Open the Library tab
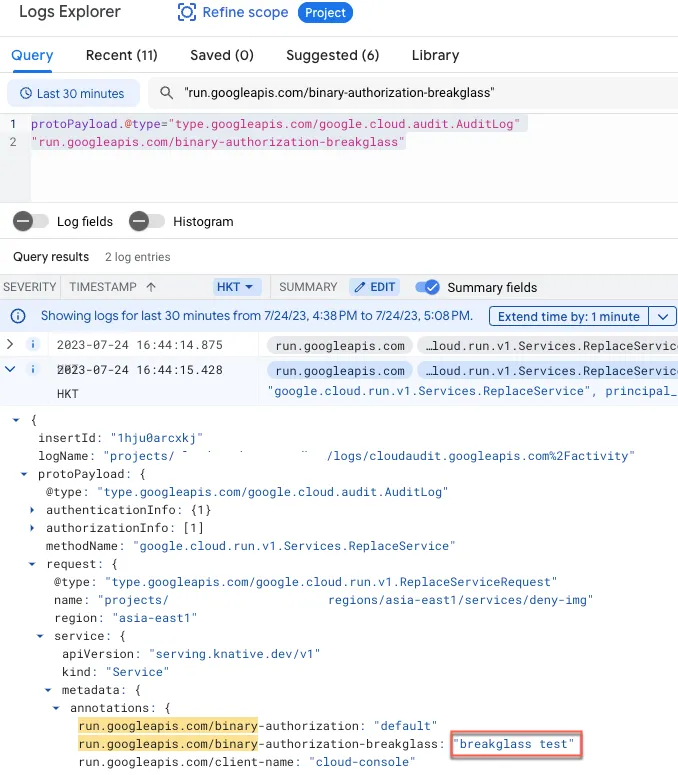Screen dimensions: 678x775 435,55
